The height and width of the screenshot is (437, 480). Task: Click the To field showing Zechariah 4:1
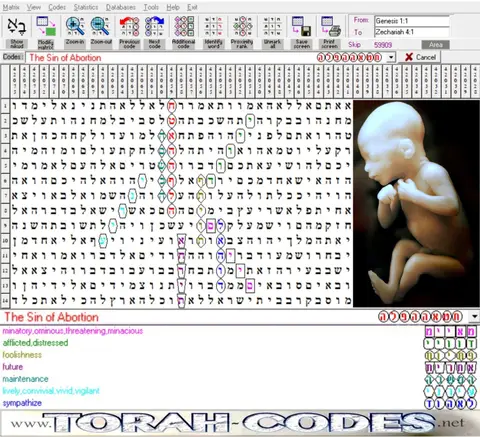412,32
